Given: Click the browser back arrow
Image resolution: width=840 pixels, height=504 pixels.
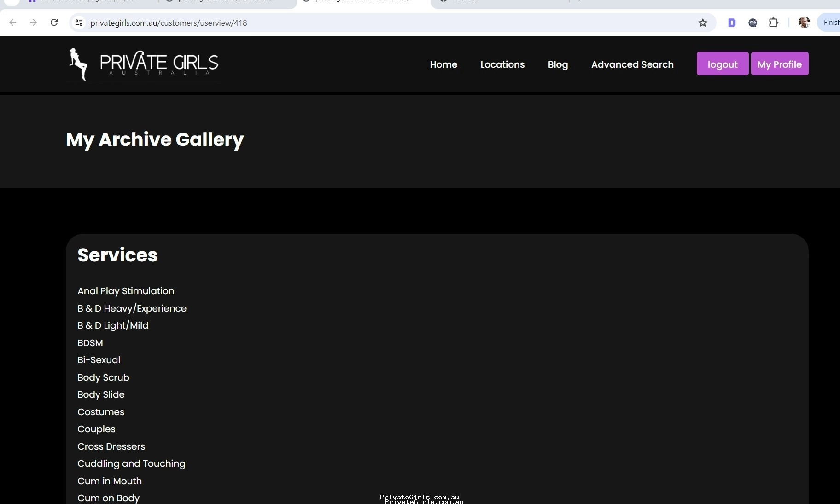Looking at the screenshot, I should [13, 23].
